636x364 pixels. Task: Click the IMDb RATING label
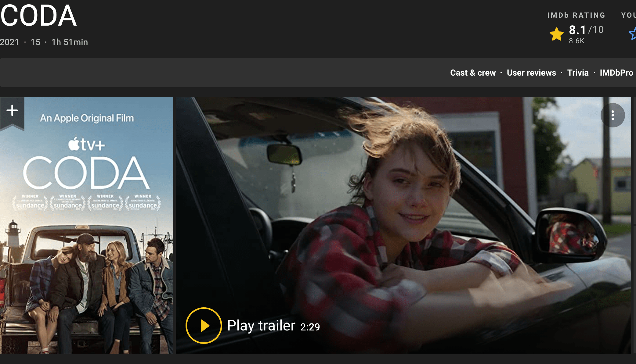pos(576,15)
